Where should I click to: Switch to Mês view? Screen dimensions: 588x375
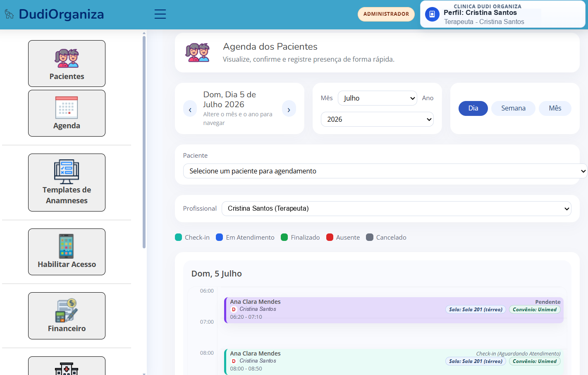(x=555, y=108)
